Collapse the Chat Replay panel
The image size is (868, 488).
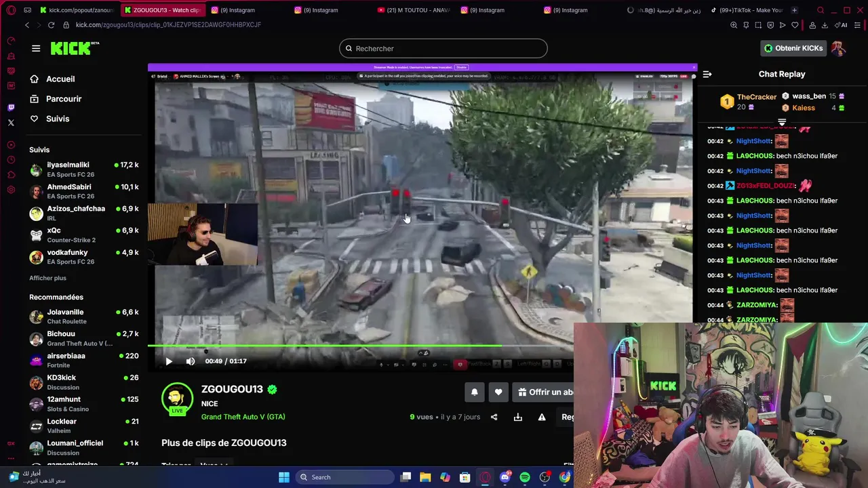coord(707,74)
